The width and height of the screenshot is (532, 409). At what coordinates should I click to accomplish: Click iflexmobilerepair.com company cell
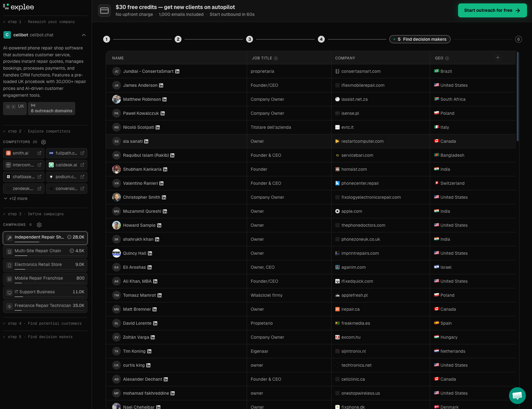(x=381, y=85)
